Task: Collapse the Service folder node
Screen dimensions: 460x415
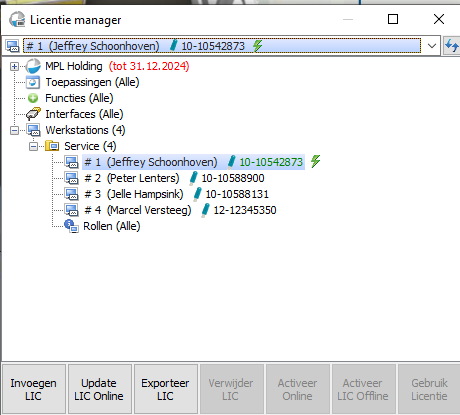Action: click(x=33, y=146)
